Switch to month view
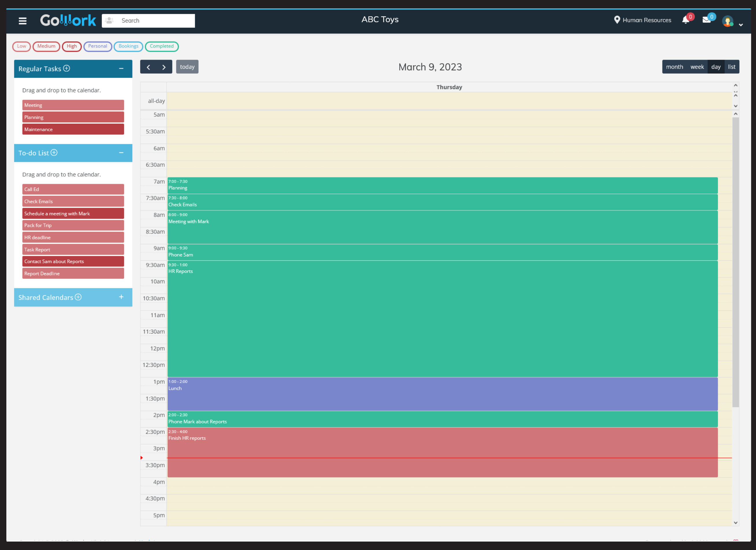Image resolution: width=756 pixels, height=550 pixels. (x=674, y=67)
